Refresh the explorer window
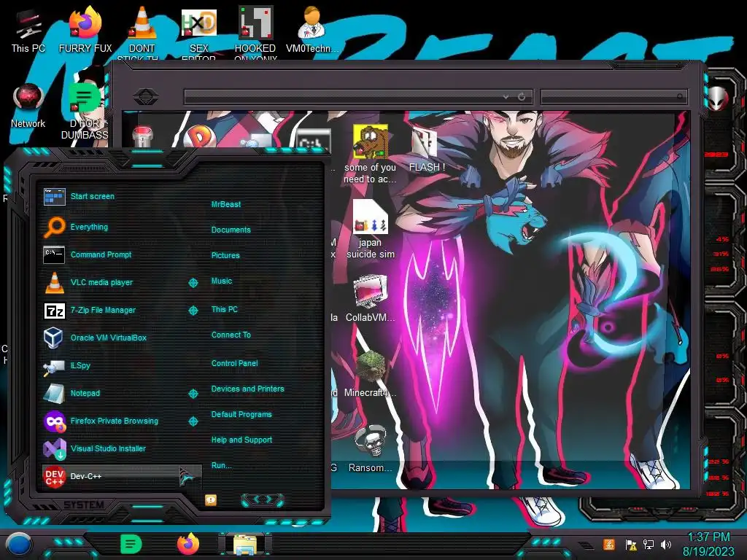This screenshot has width=747, height=560. (x=522, y=97)
